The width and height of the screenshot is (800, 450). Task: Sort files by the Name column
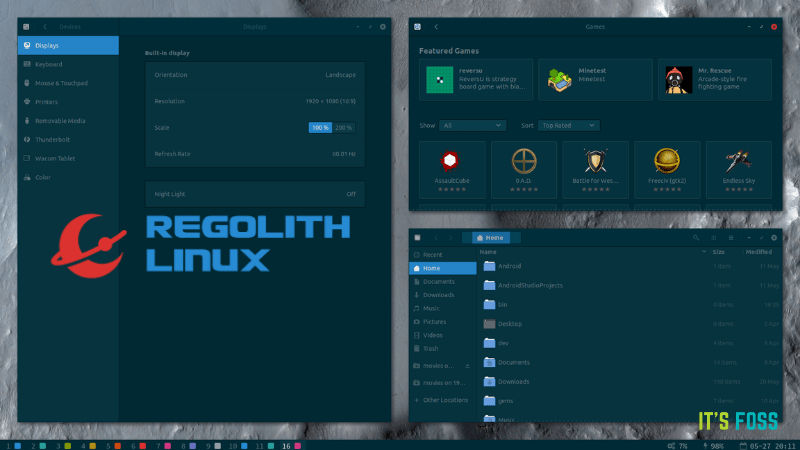(594, 252)
